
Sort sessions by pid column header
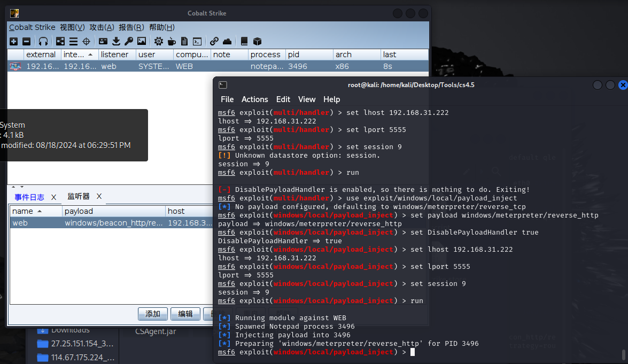(309, 55)
